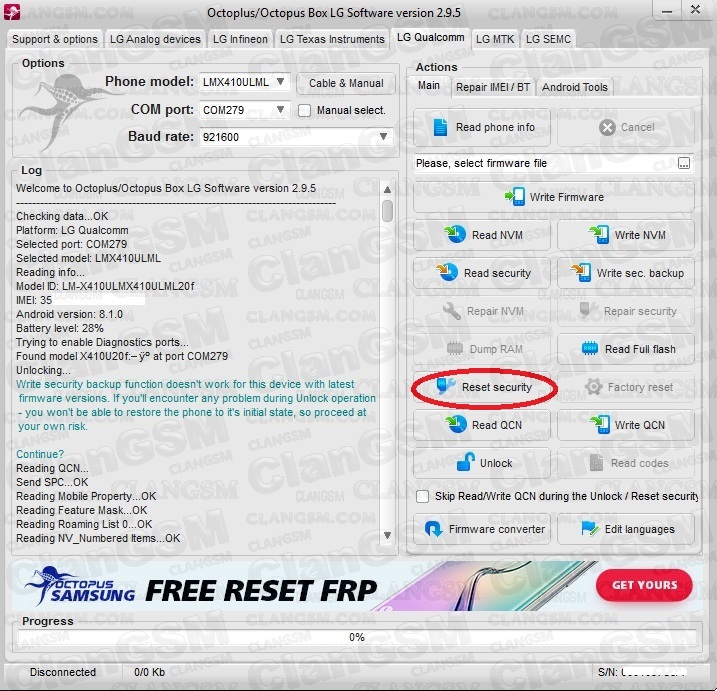Click the log scrollbar up arrow

point(387,189)
